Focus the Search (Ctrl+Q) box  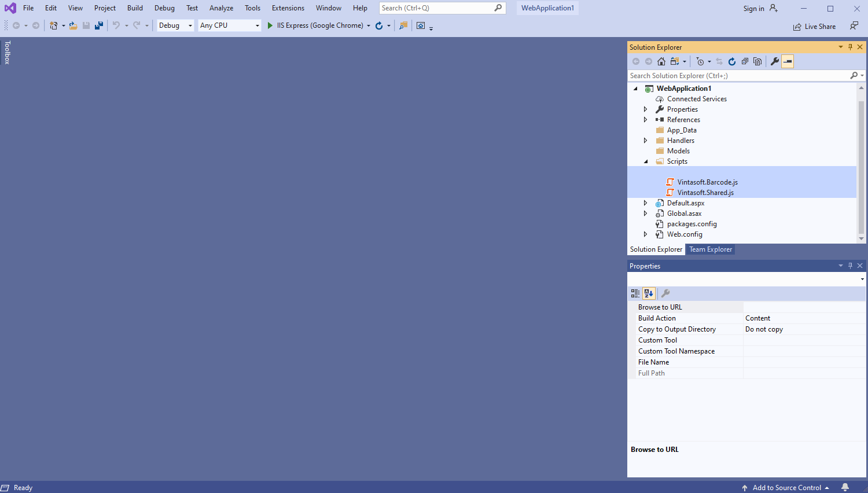442,8
